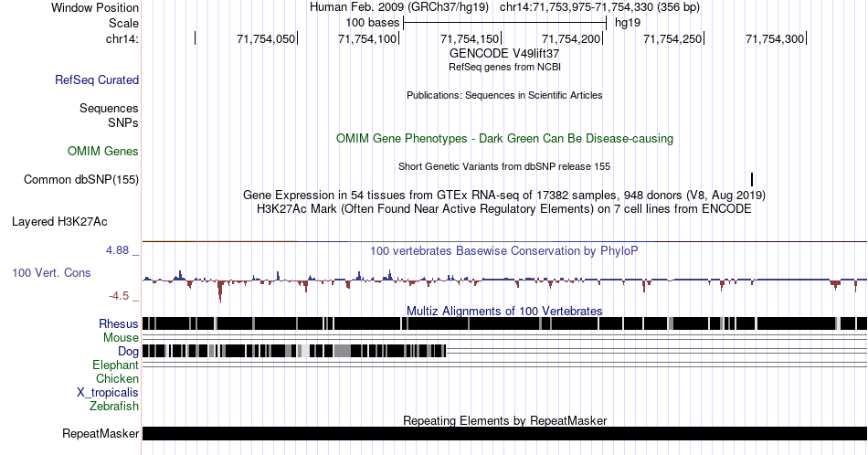Select the Common dbSNP(155) track label
Screen dimensions: 868x455
point(80,179)
